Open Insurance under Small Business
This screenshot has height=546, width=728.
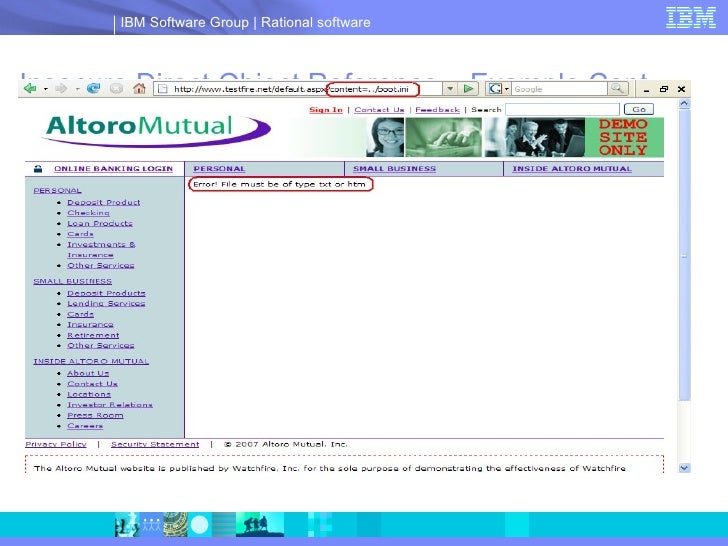coord(90,325)
